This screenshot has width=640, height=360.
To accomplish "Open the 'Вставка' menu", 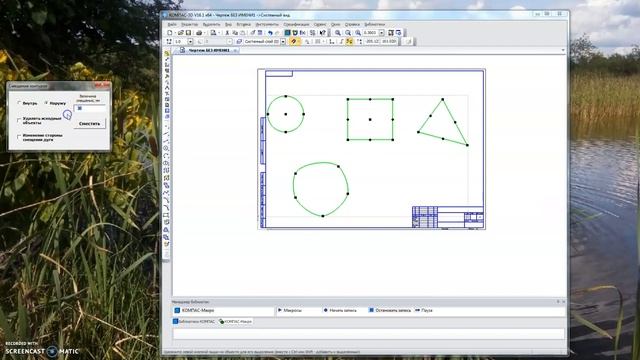I will point(244,24).
